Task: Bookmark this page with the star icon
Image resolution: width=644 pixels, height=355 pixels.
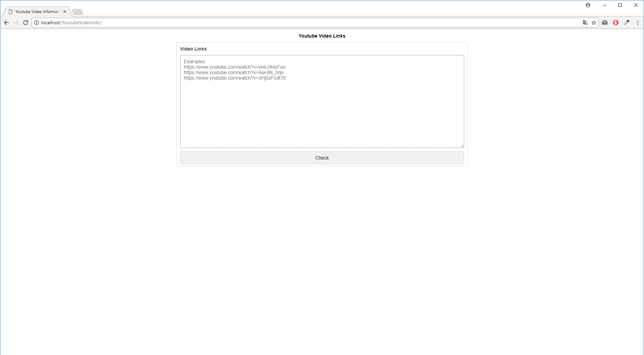Action: click(594, 23)
